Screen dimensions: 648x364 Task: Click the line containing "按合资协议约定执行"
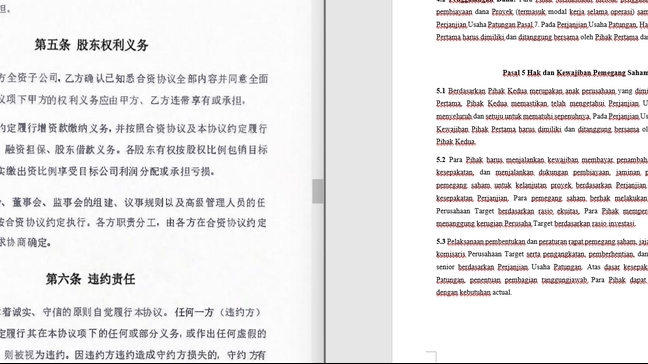(x=133, y=223)
